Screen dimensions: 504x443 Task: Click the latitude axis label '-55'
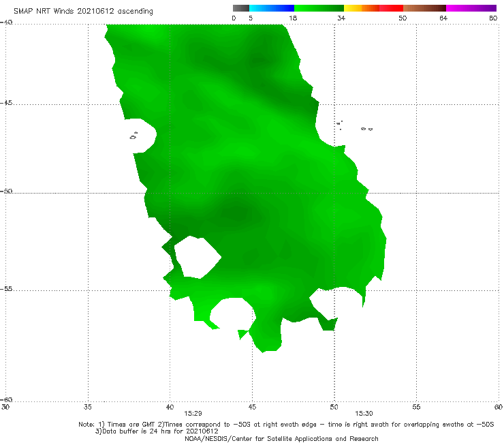(x=6, y=289)
